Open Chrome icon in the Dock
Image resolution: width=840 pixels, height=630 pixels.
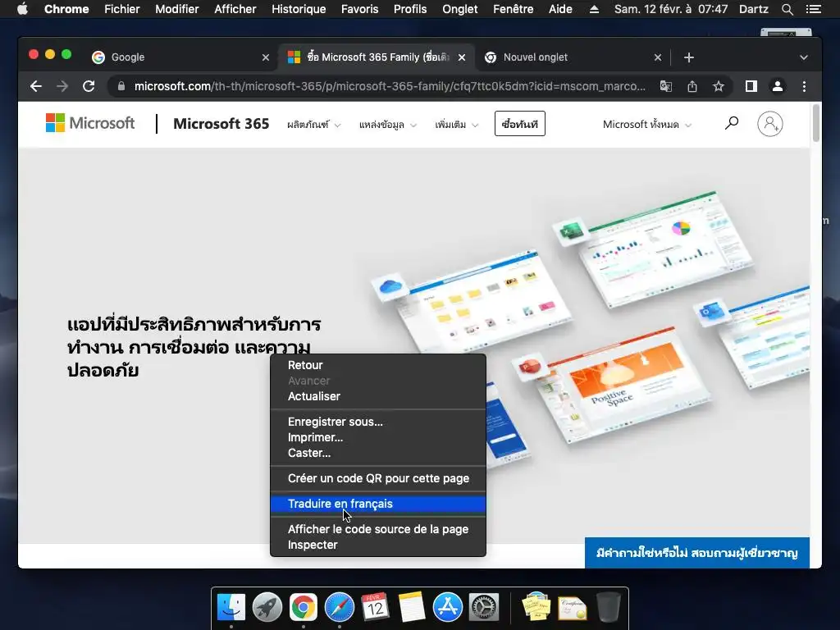pos(304,607)
